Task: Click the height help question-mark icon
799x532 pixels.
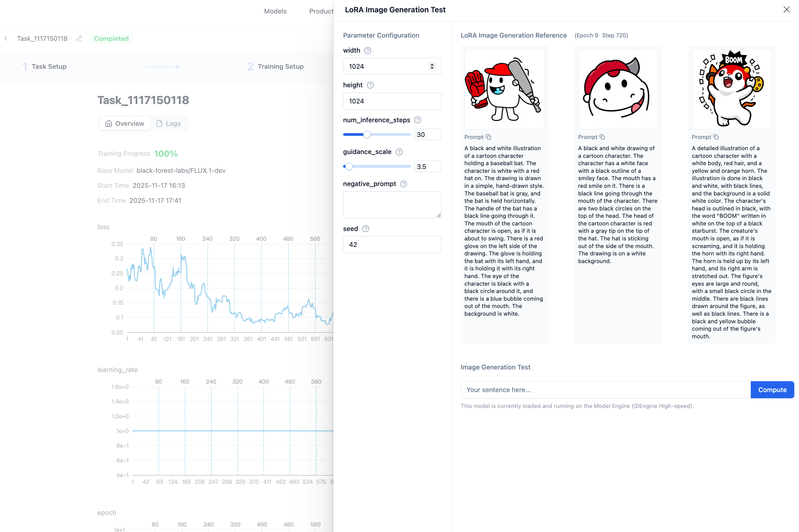Action: (370, 85)
